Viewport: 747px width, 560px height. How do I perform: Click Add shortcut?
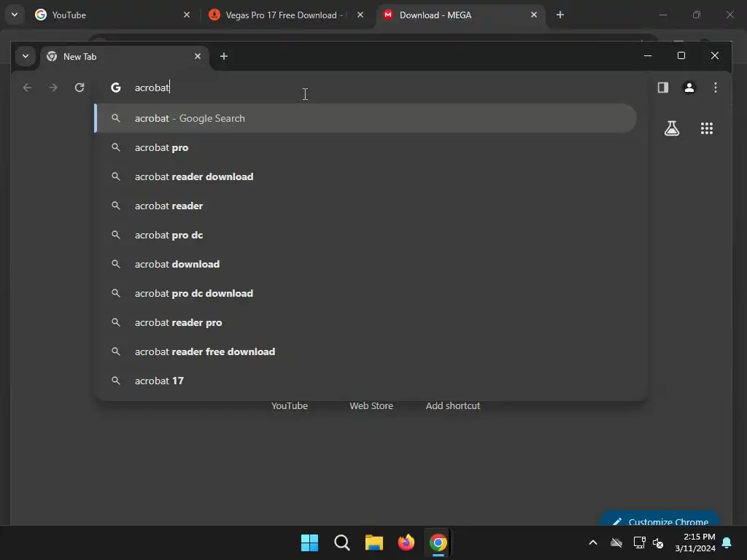coord(452,405)
